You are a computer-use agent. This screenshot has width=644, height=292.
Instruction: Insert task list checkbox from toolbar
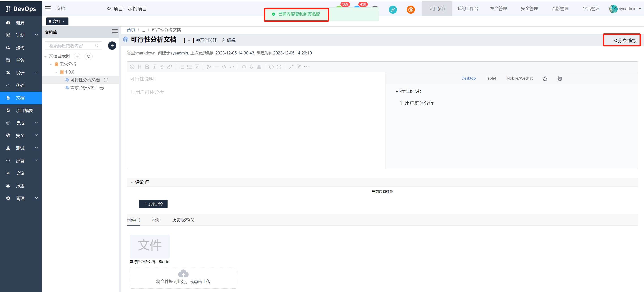pos(197,67)
